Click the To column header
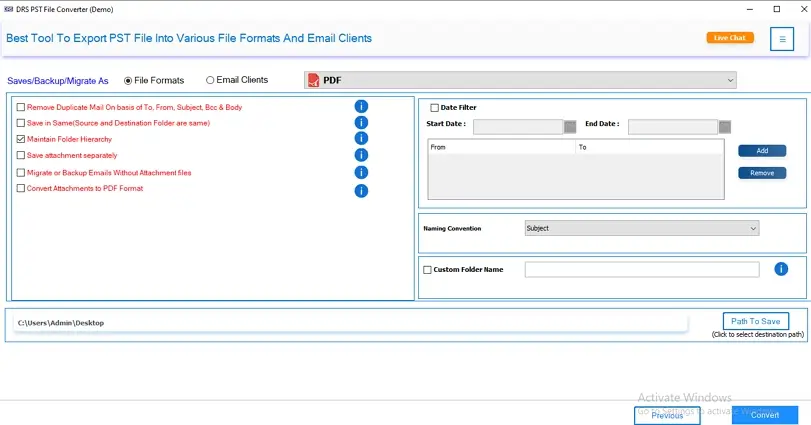Image resolution: width=811 pixels, height=425 pixels. (649, 147)
